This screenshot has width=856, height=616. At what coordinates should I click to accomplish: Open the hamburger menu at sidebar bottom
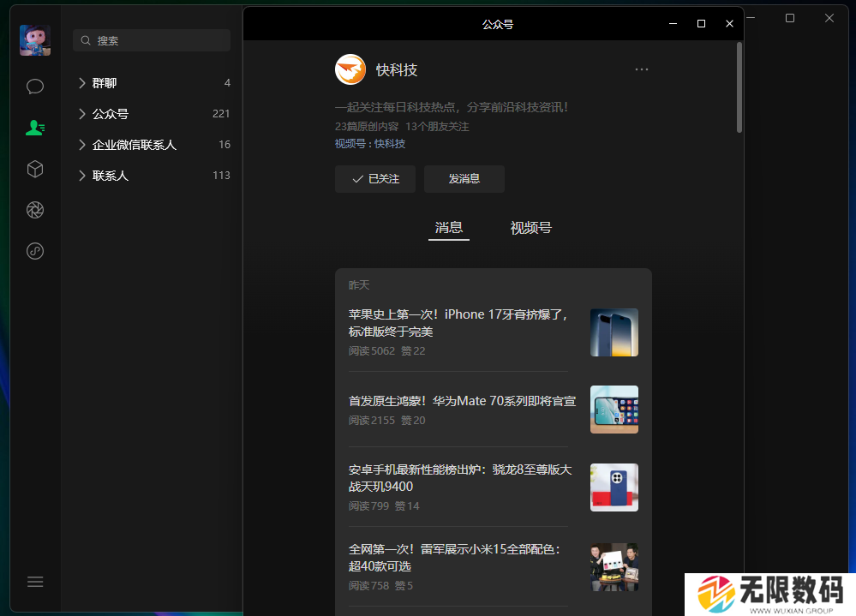pos(35,582)
